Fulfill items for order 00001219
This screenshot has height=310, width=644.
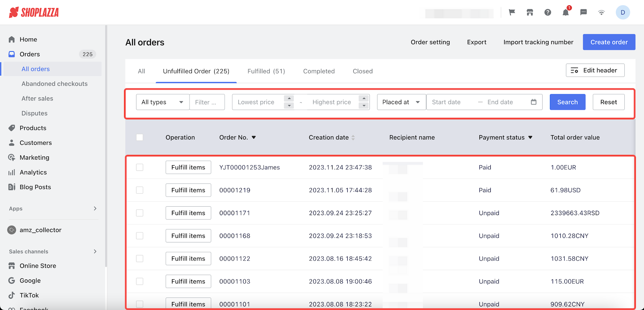188,190
